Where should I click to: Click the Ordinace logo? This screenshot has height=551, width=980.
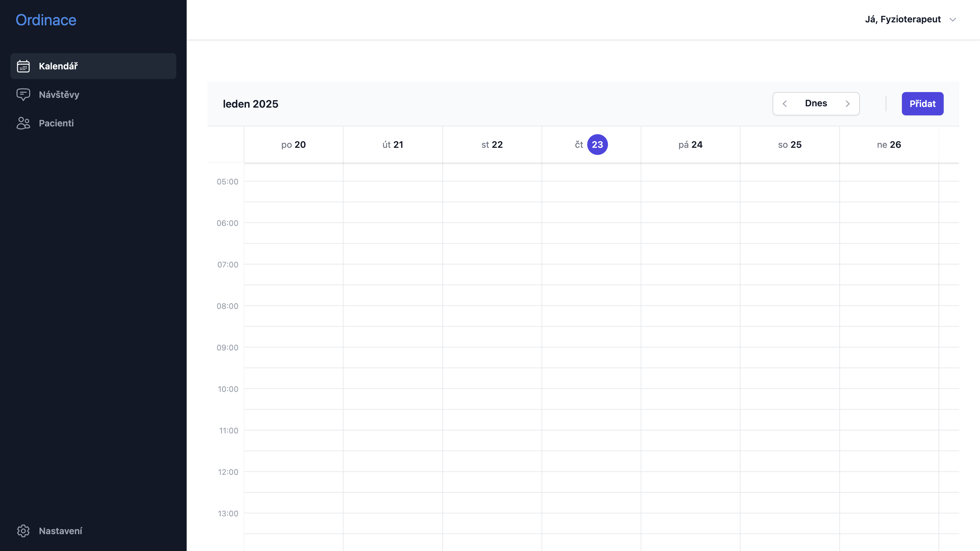tap(46, 20)
